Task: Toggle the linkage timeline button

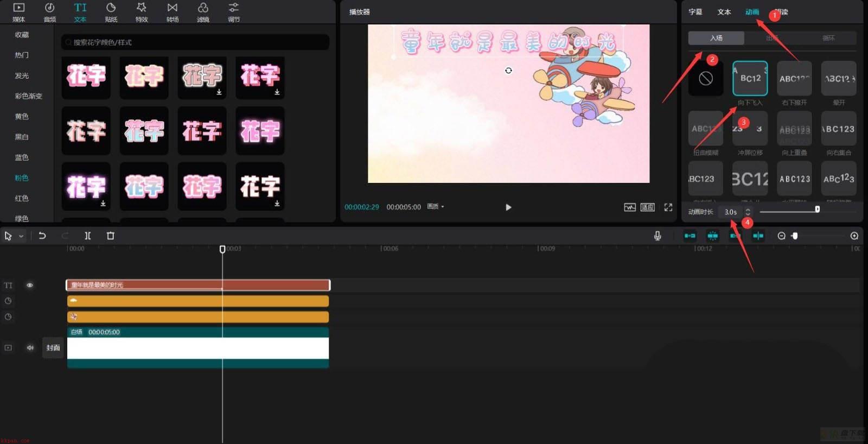Action: point(735,236)
